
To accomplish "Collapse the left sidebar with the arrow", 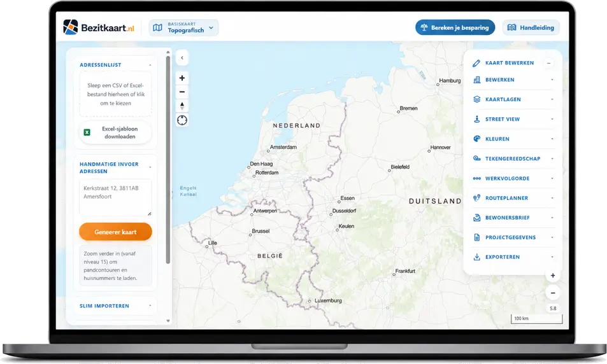I will click(182, 58).
